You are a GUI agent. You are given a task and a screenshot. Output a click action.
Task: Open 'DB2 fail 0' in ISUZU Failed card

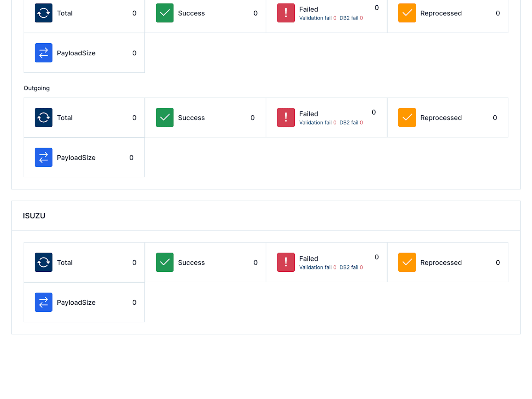351,267
